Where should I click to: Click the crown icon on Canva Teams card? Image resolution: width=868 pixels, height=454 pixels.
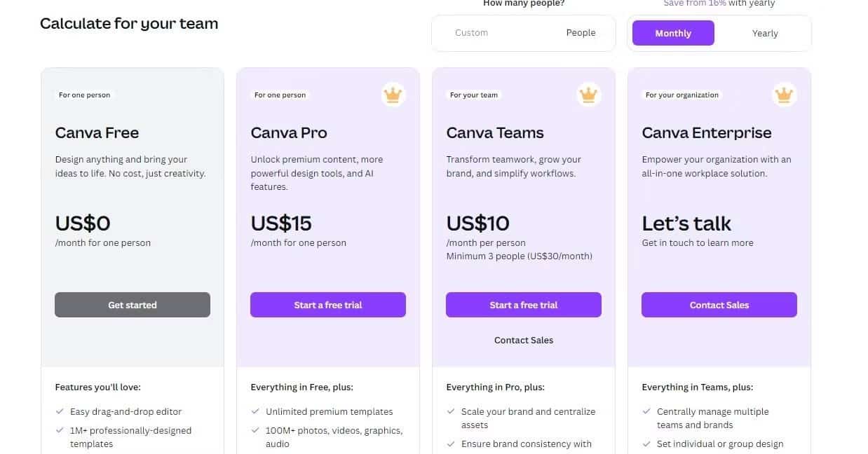pos(589,94)
